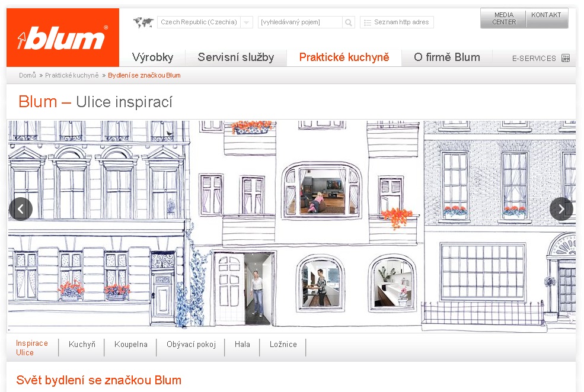Open the O firmě Blum menu
Viewport: 584px width, 392px height.
coord(447,57)
